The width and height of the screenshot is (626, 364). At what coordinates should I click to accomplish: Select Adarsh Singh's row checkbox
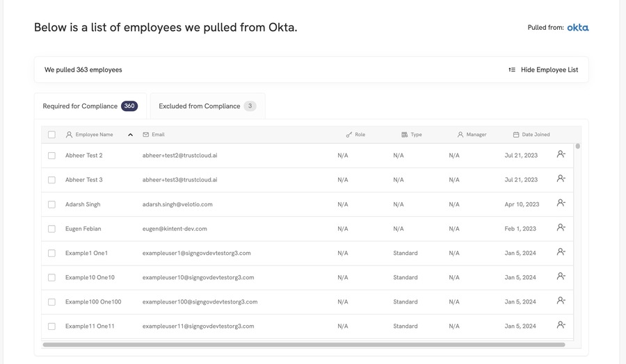pyautogui.click(x=51, y=204)
